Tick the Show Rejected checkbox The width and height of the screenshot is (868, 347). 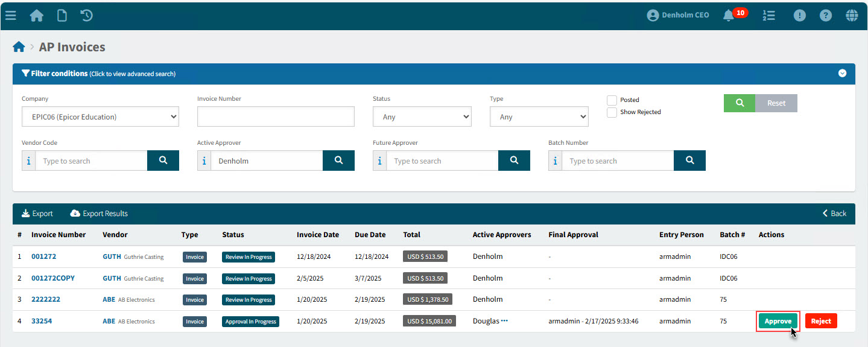[612, 112]
